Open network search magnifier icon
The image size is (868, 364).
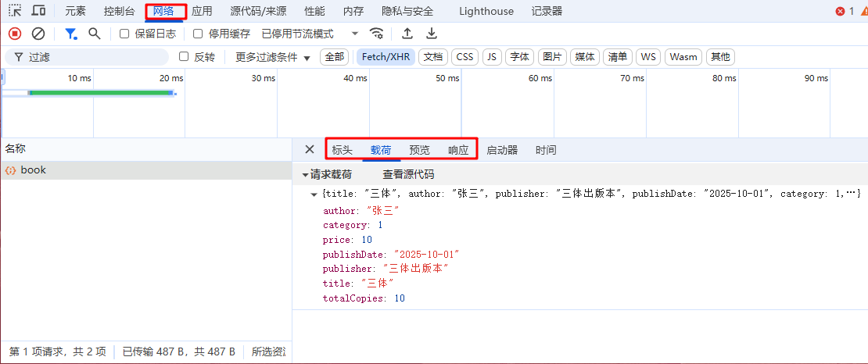95,34
